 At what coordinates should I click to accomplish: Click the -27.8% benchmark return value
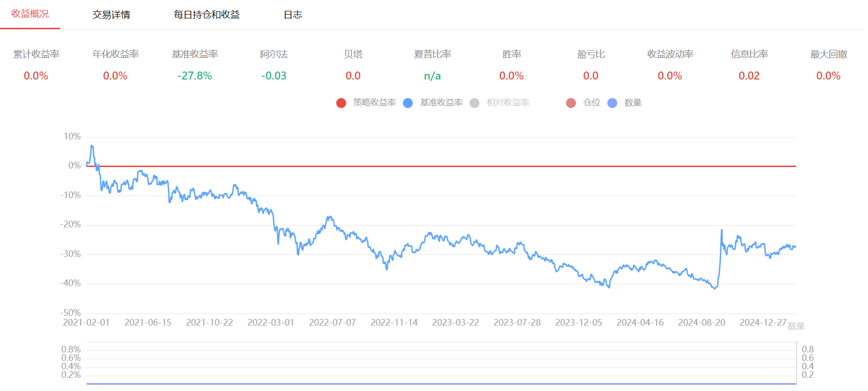tap(195, 76)
